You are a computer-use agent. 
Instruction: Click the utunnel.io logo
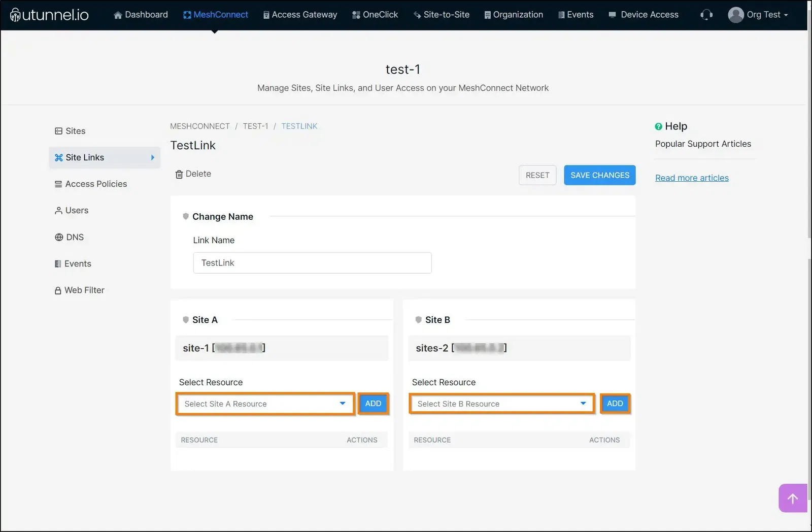(49, 15)
